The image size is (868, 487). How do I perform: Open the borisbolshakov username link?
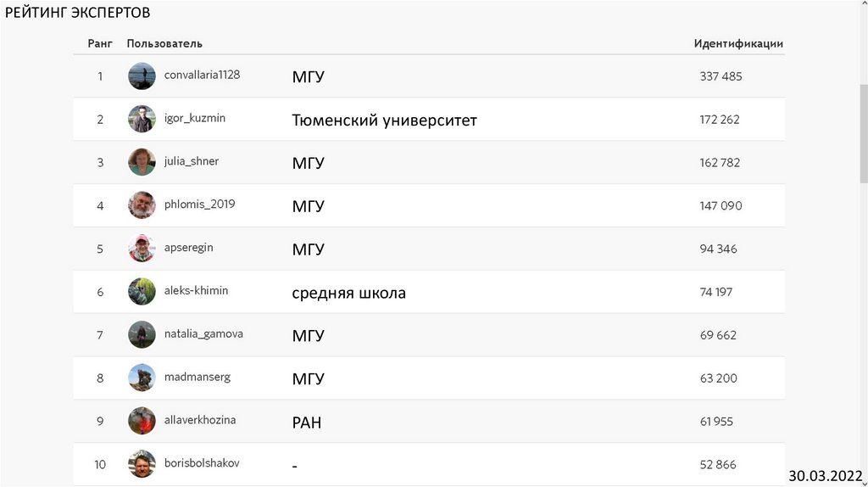tap(202, 463)
